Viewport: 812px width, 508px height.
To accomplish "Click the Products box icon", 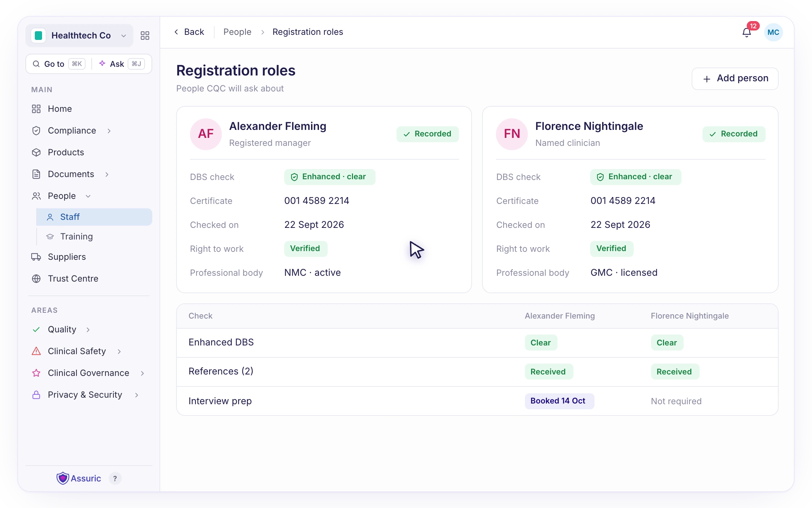I will tap(36, 152).
